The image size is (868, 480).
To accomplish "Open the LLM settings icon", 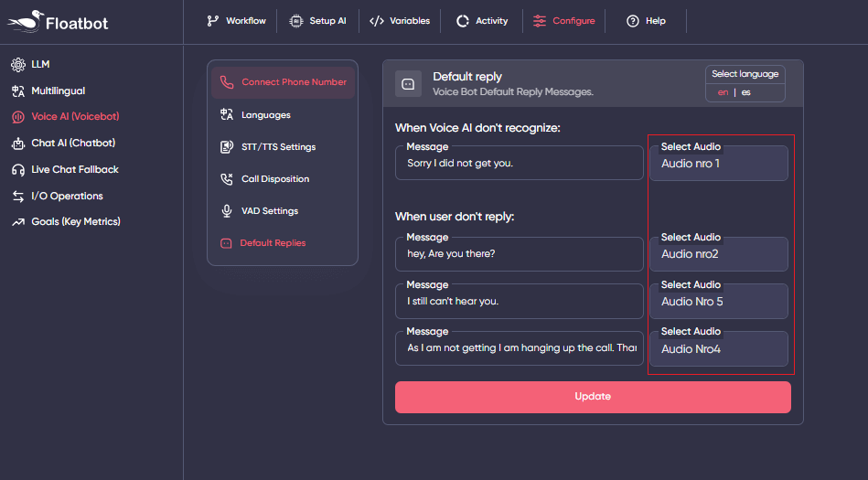I will 17,64.
